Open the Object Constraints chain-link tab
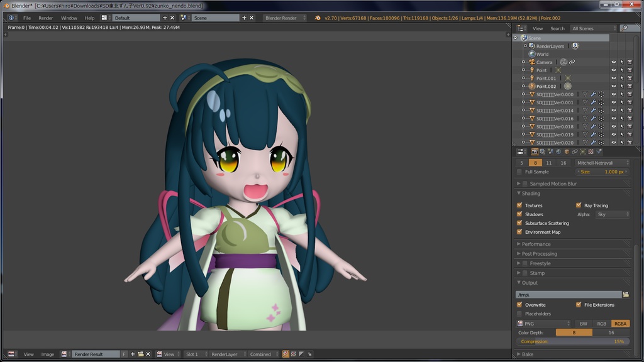 click(575, 151)
